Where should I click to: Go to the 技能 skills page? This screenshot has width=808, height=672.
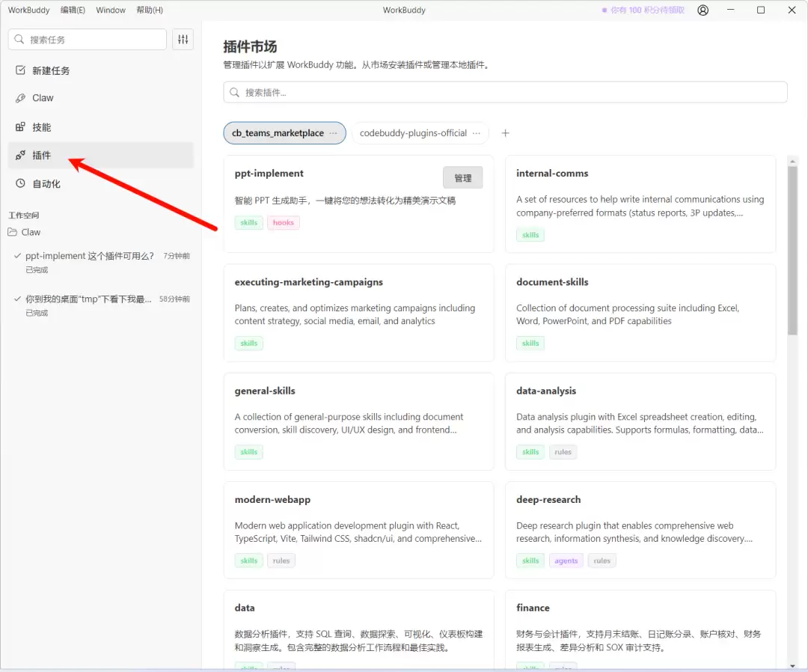41,127
